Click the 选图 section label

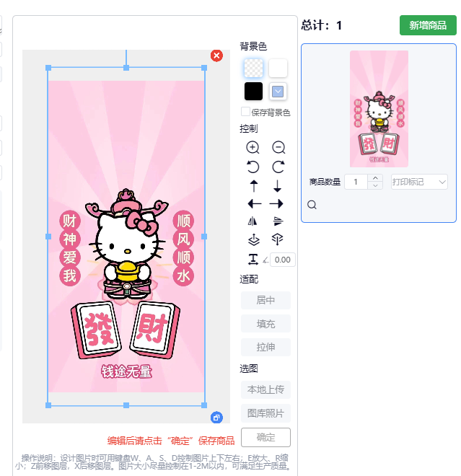(x=249, y=369)
